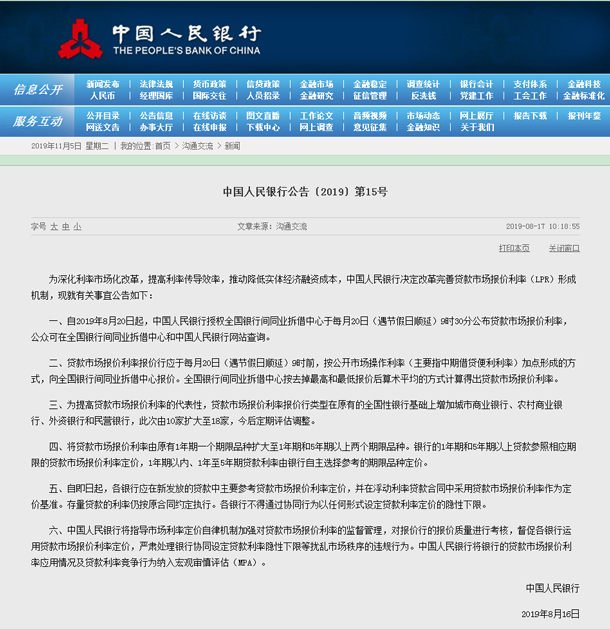Go to 金融知识 page

pos(423,128)
